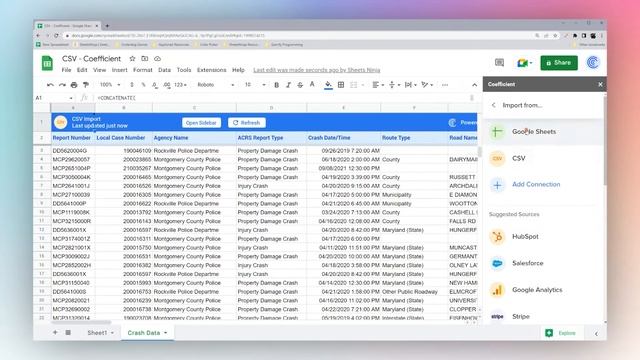Go back from Import from screen
Screen dimensions: 640x360
point(493,105)
